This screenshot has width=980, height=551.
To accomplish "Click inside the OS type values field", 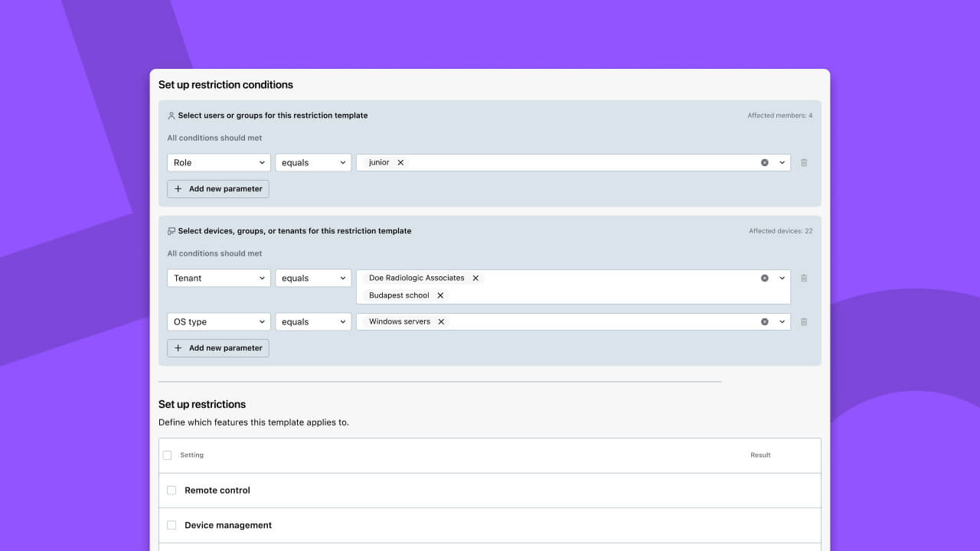I will point(573,321).
